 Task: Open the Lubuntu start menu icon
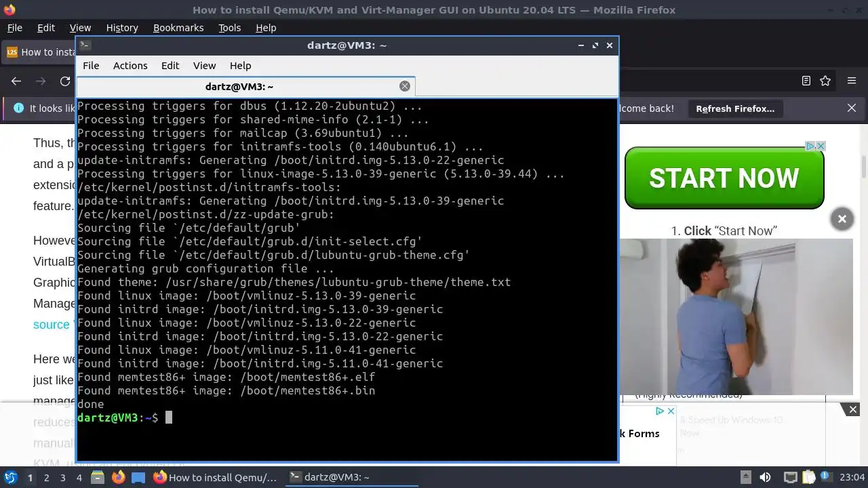click(x=11, y=477)
